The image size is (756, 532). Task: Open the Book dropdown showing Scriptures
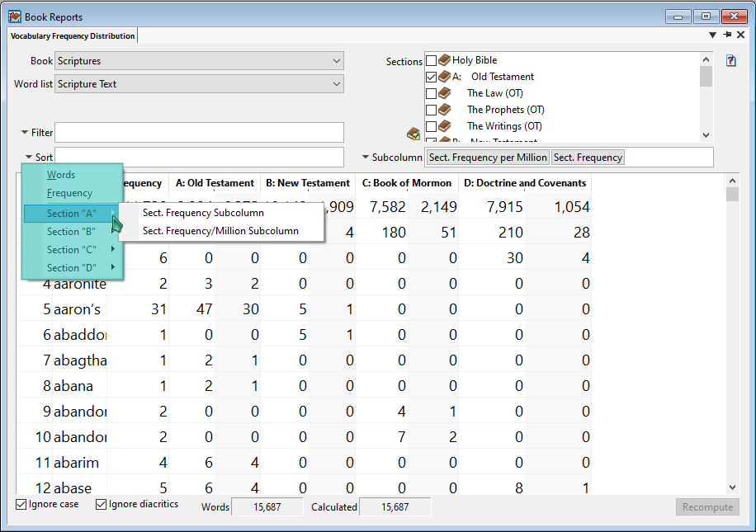click(x=199, y=61)
